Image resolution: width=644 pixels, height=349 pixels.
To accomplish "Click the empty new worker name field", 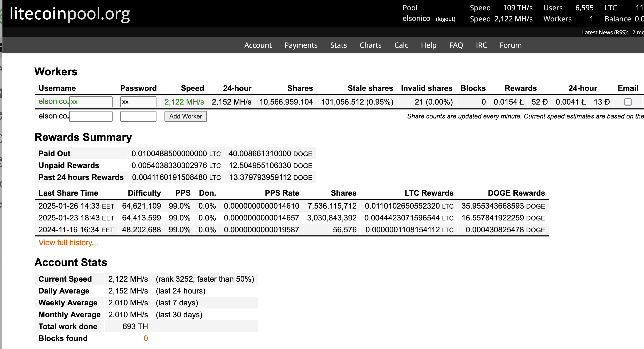I will 91,116.
